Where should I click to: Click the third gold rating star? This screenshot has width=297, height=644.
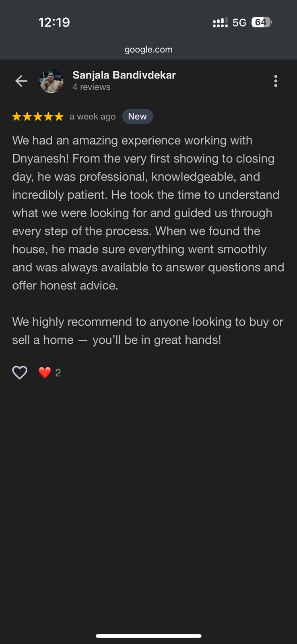(x=38, y=117)
